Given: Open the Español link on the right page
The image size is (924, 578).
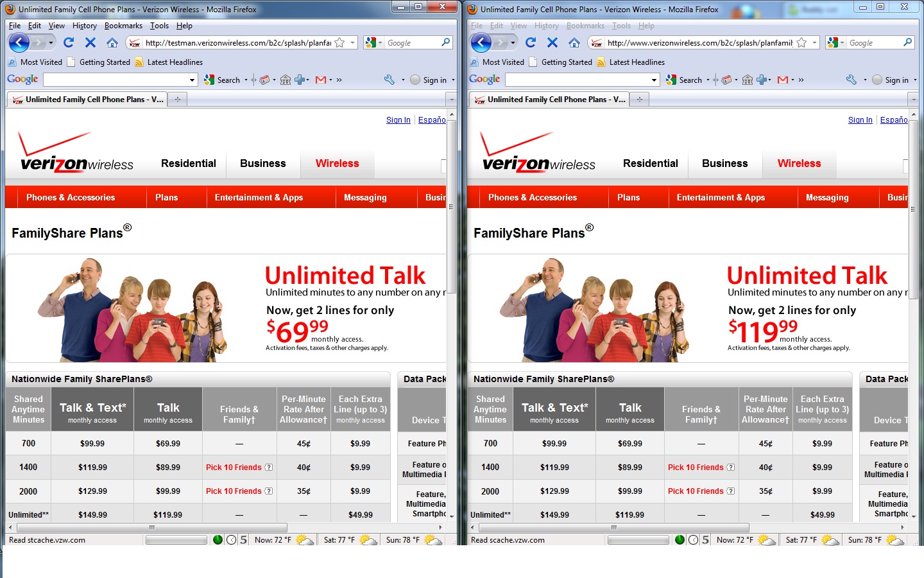Looking at the screenshot, I should 893,120.
